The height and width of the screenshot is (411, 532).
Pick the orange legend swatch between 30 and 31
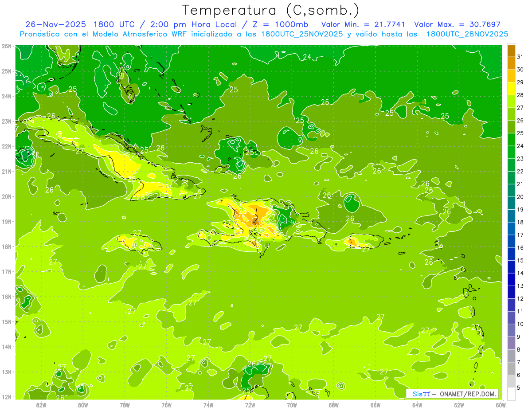(x=511, y=63)
